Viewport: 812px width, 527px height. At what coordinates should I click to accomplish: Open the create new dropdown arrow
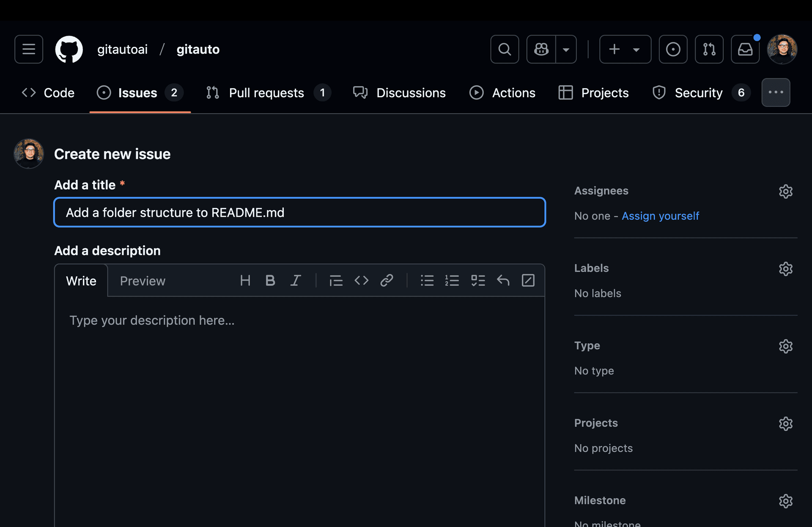coord(637,49)
